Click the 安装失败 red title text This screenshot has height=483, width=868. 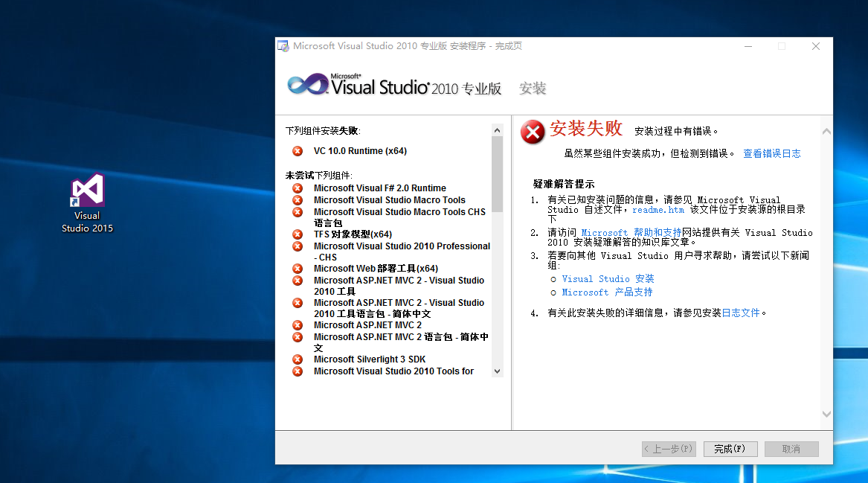586,129
